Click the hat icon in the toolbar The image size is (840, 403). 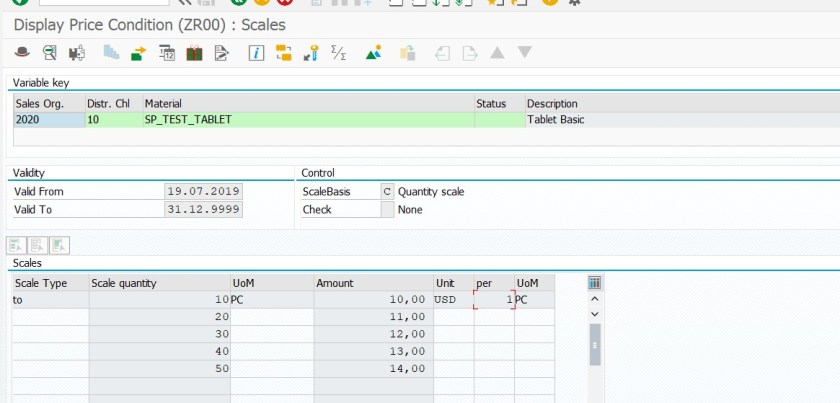22,52
